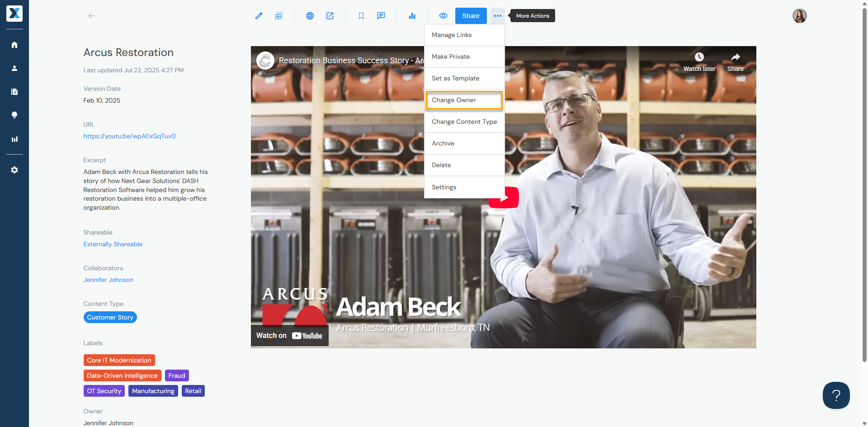Image resolution: width=868 pixels, height=427 pixels.
Task: Select Manage Links from the menu
Action: [464, 35]
